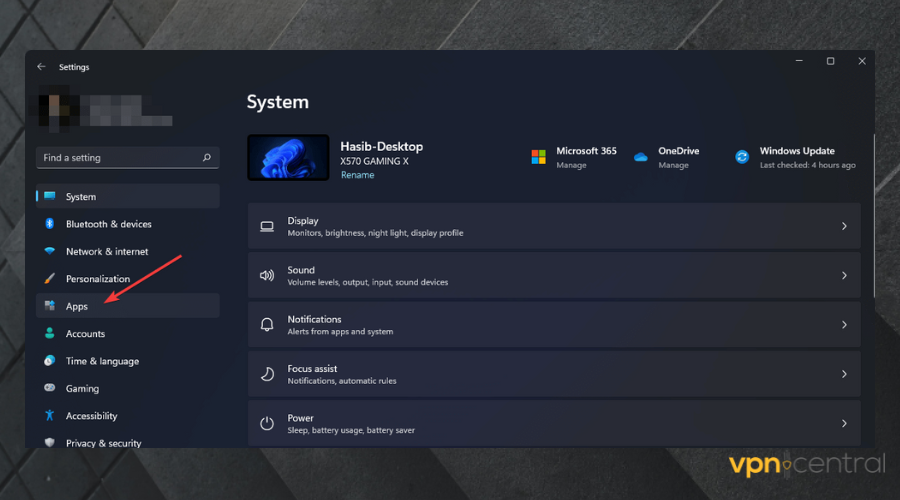Open Privacy & security shield icon
This screenshot has height=500, width=900.
[x=49, y=442]
